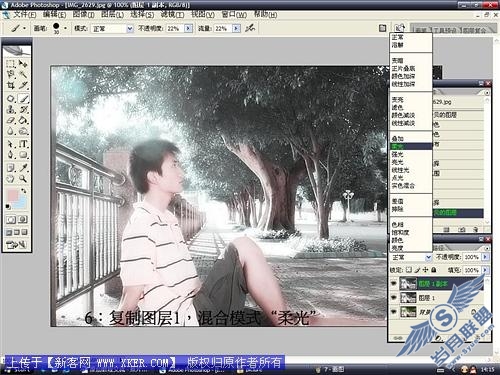The height and width of the screenshot is (375, 500).
Task: Select the Brush tool in toolbox
Action: 23,99
